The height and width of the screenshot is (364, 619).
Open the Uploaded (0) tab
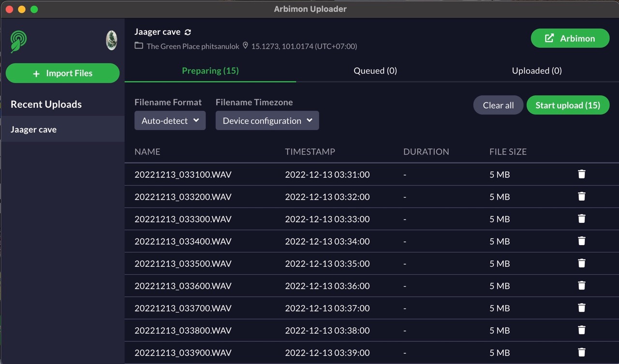coord(537,71)
